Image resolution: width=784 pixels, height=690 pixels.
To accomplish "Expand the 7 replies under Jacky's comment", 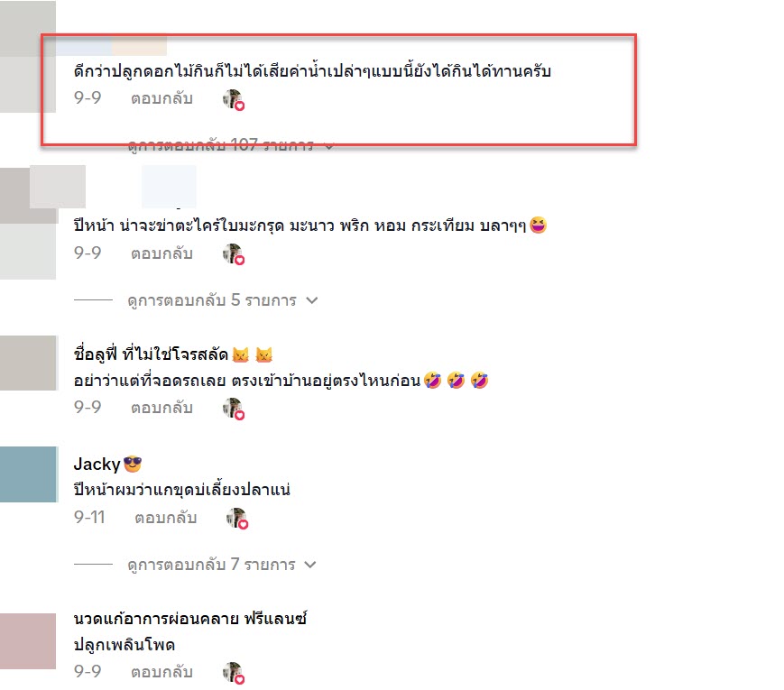I will (x=222, y=565).
